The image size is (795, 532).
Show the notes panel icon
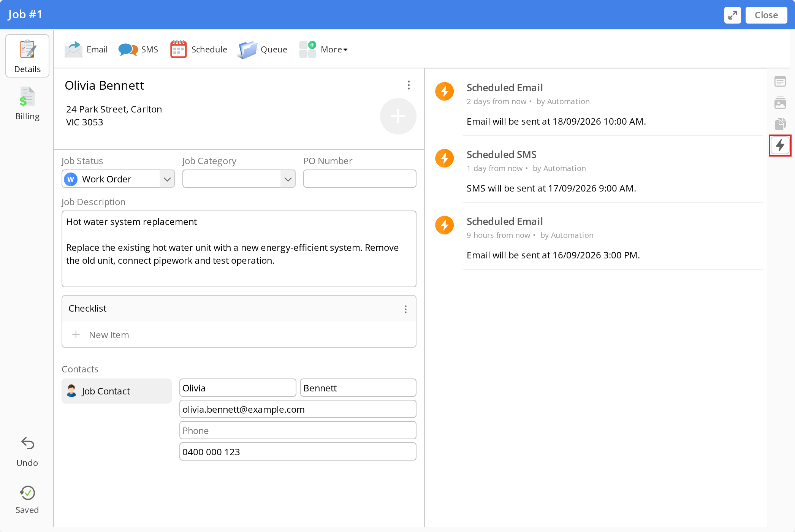coord(780,82)
